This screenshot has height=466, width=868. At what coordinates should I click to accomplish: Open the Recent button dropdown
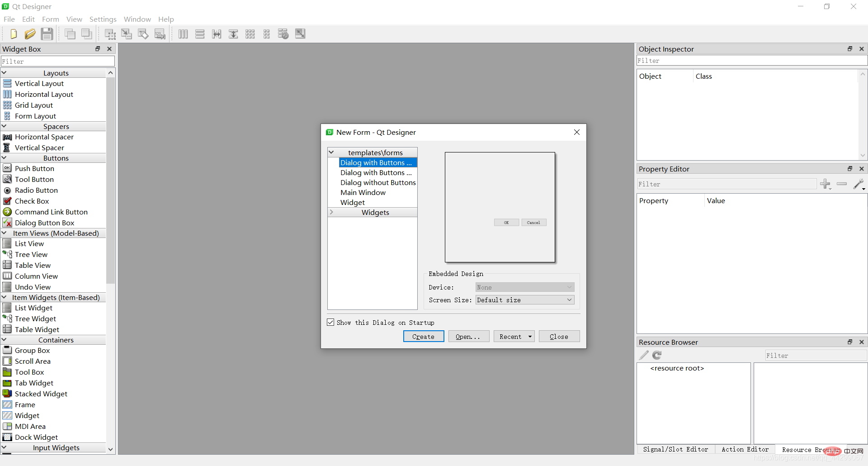tap(530, 337)
